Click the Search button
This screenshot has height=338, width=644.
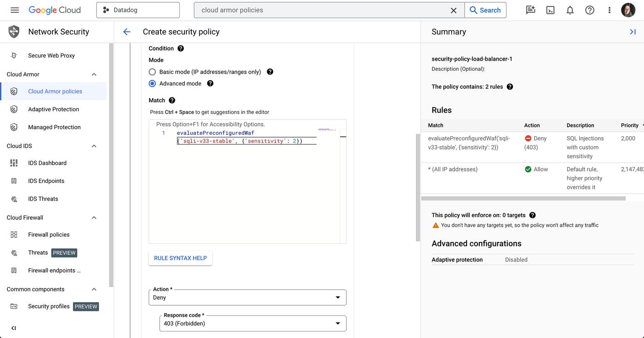pyautogui.click(x=485, y=10)
